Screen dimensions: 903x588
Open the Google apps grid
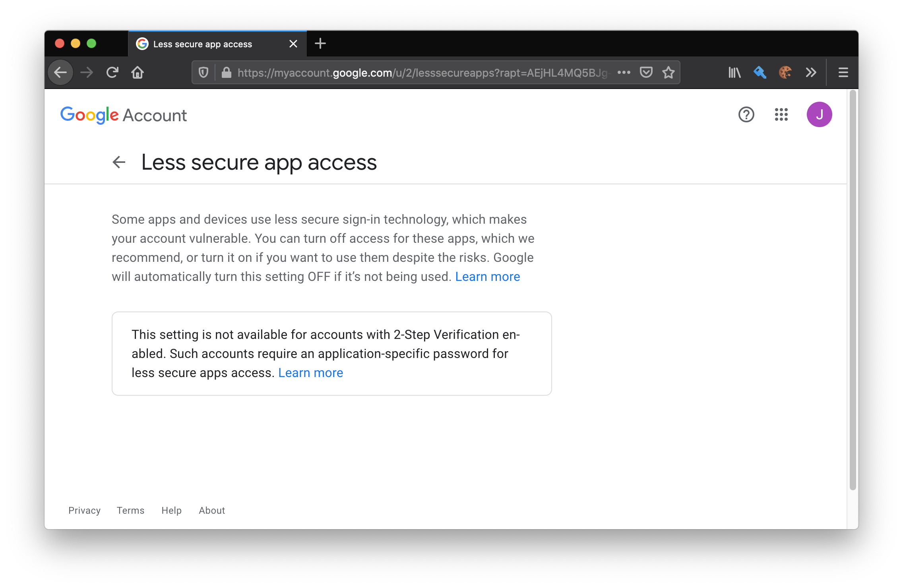coord(781,115)
